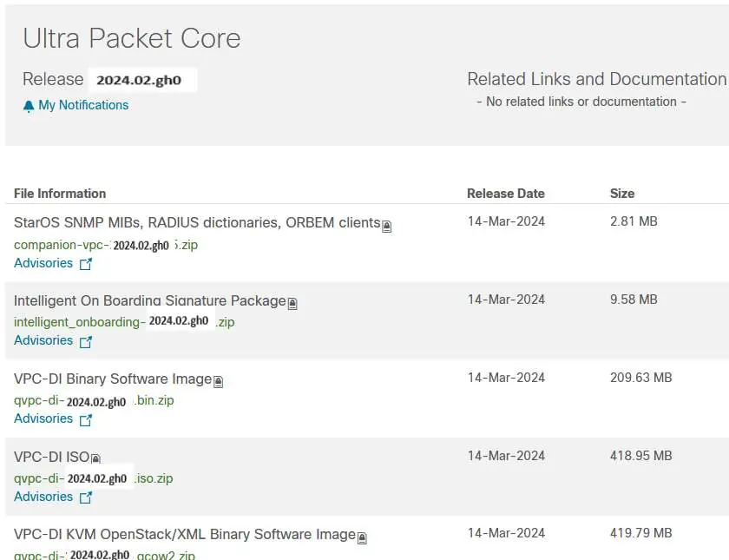Click the bell icon beside My Notifications
Viewport: 729px width, 560px height.
[29, 107]
